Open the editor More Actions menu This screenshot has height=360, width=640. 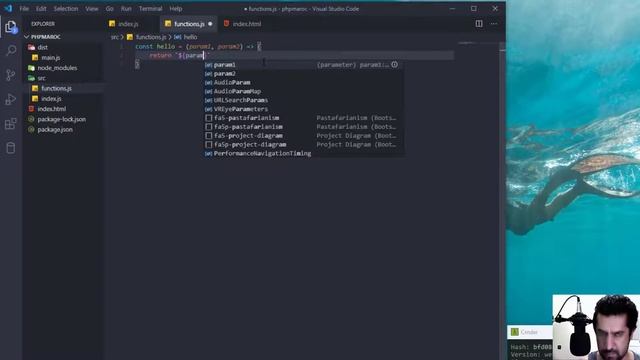coord(493,24)
